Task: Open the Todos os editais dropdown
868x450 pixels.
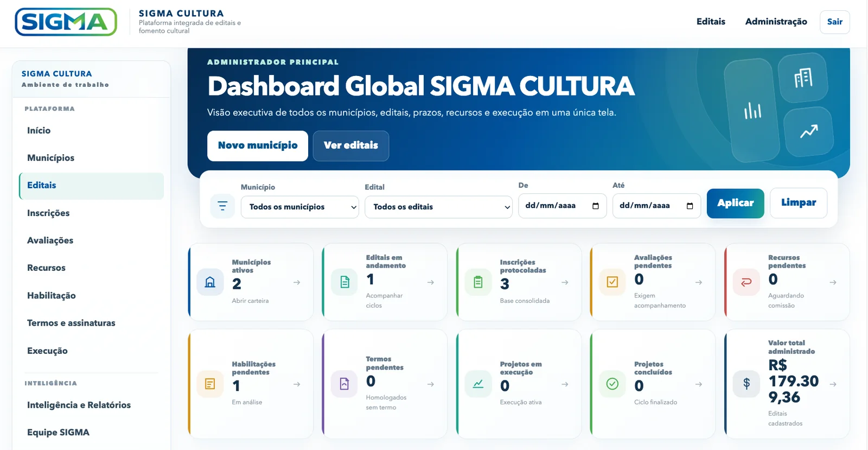Action: [x=438, y=207]
